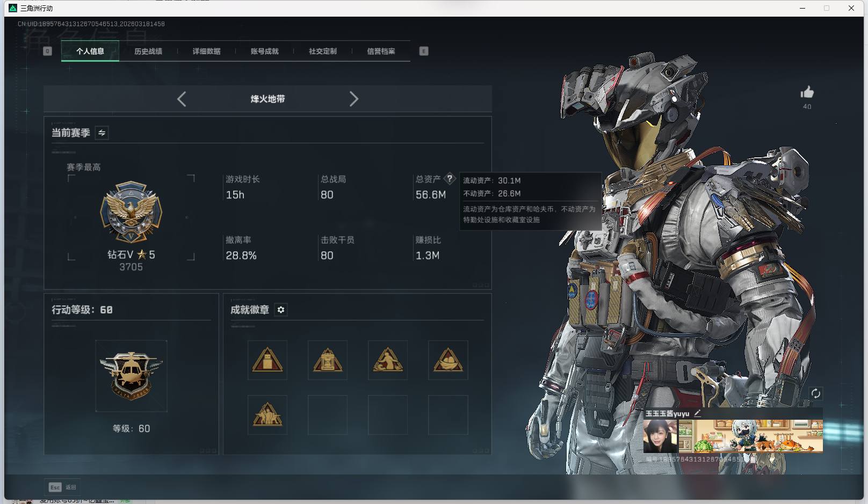Click the 钻石V star 5 rank label

click(131, 254)
